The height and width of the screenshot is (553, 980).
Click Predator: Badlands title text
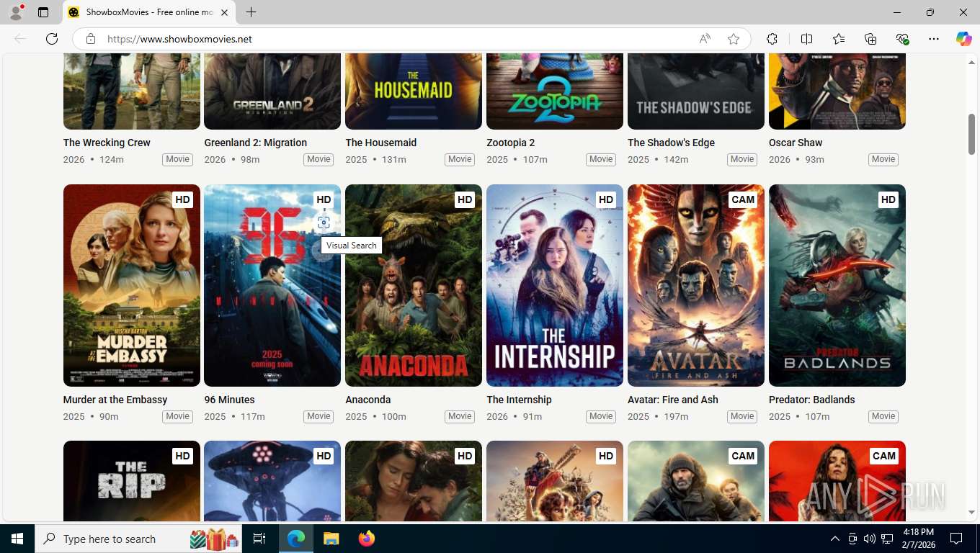click(x=811, y=400)
